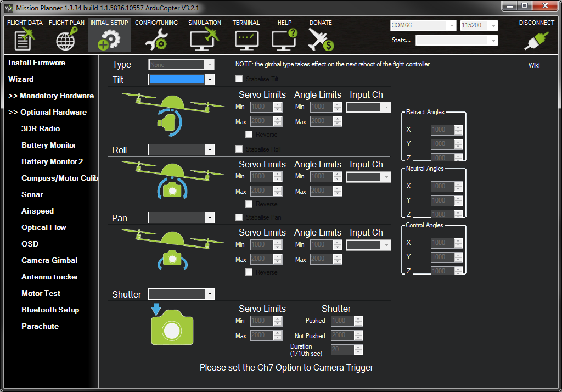
Task: Open the Compass/Motor Calib page
Action: point(59,178)
